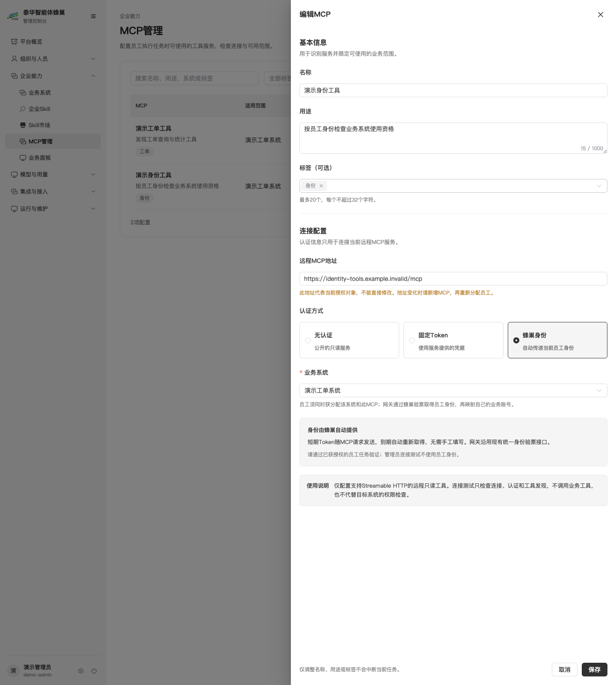Click the 演示工单工具 row title
The height and width of the screenshot is (685, 616).
coord(154,128)
